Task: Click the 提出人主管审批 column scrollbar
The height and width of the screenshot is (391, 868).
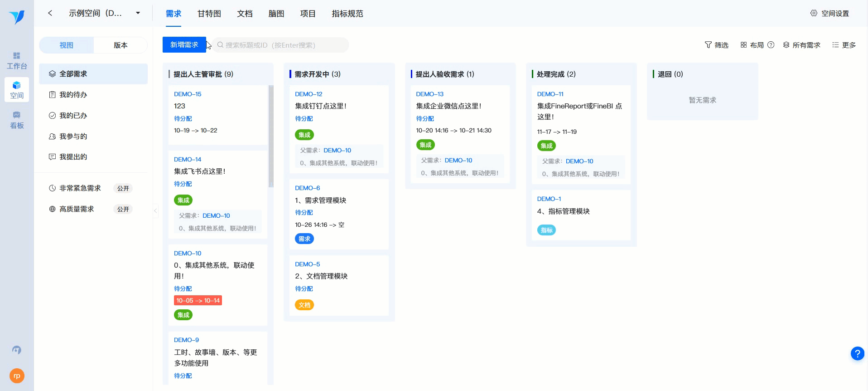Action: click(271, 136)
